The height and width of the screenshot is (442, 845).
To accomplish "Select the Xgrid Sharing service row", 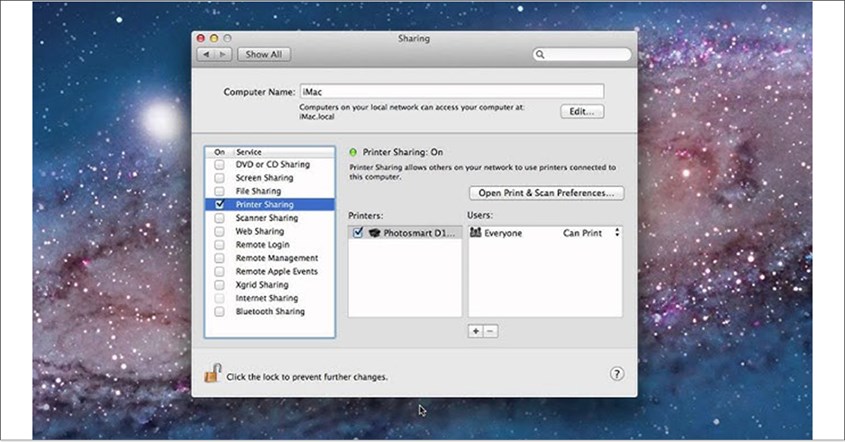I will (270, 285).
